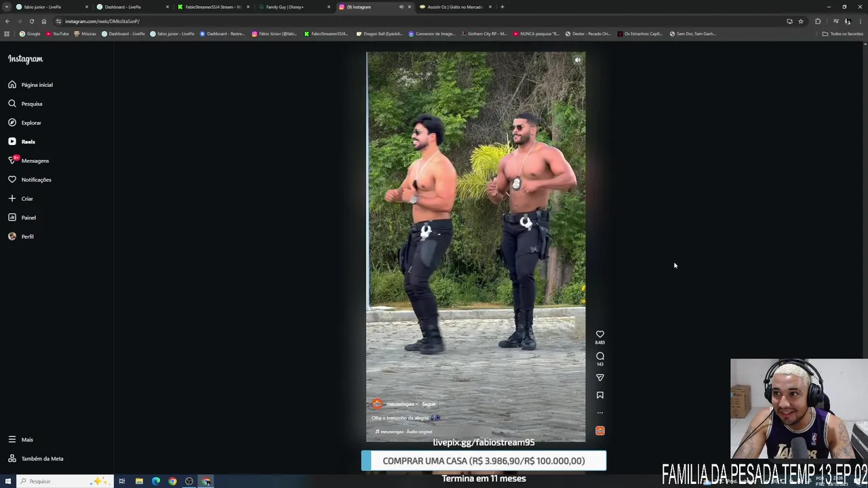Open YouTube bookmark
This screenshot has width=868, height=488.
pyautogui.click(x=57, y=33)
